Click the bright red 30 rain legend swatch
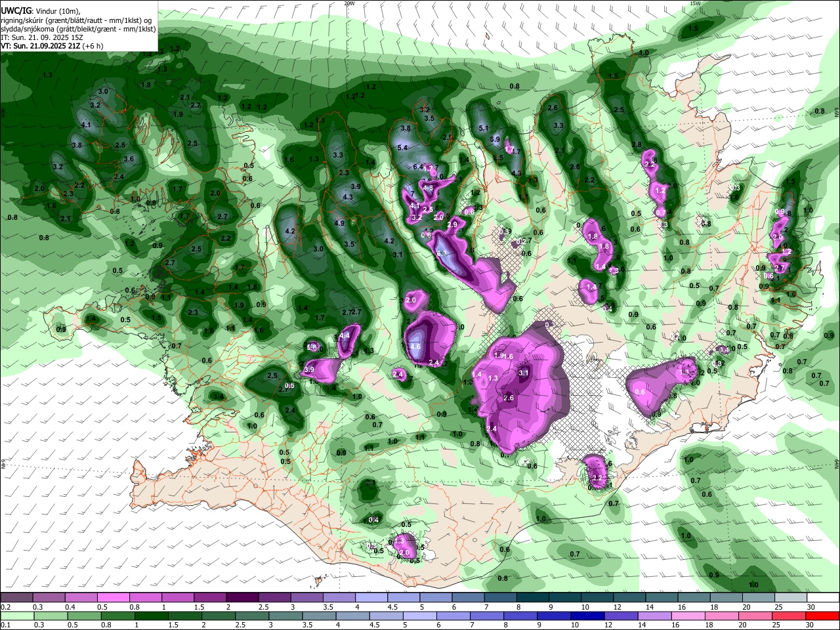 point(824,616)
